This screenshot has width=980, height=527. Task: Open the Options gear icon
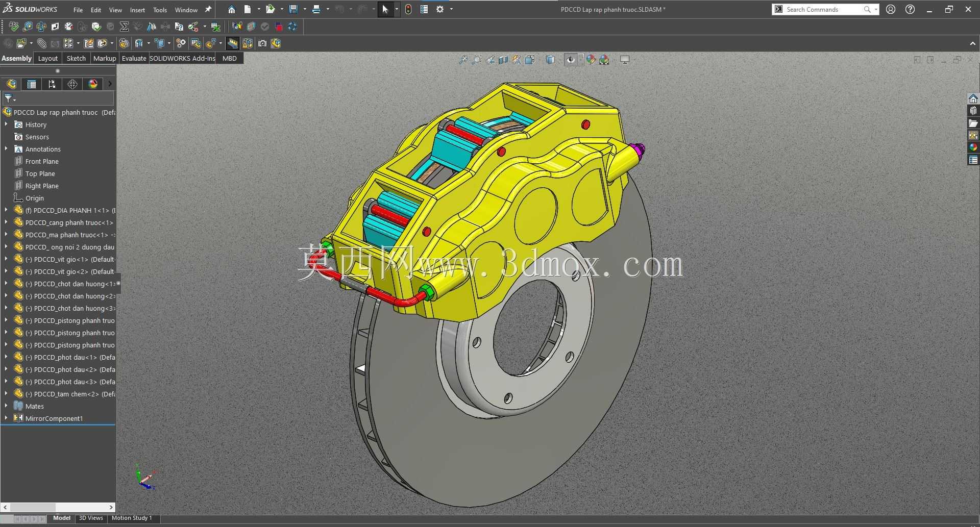(x=440, y=9)
